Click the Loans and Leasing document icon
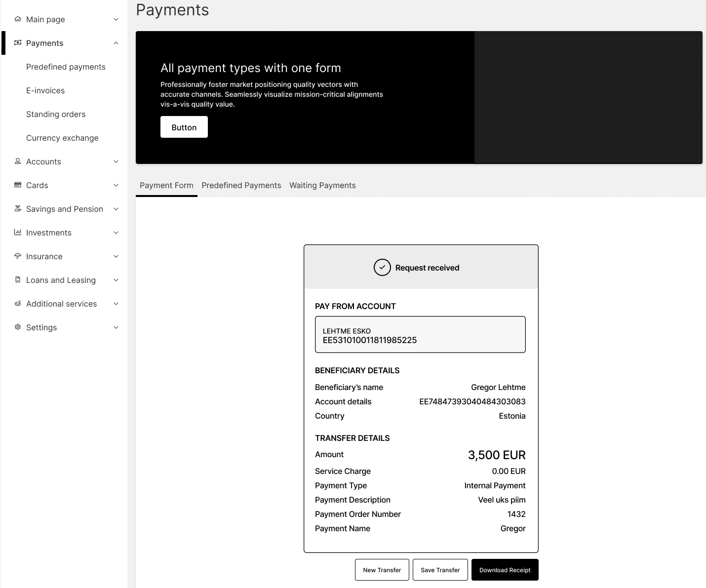The width and height of the screenshot is (706, 588). [x=18, y=280]
